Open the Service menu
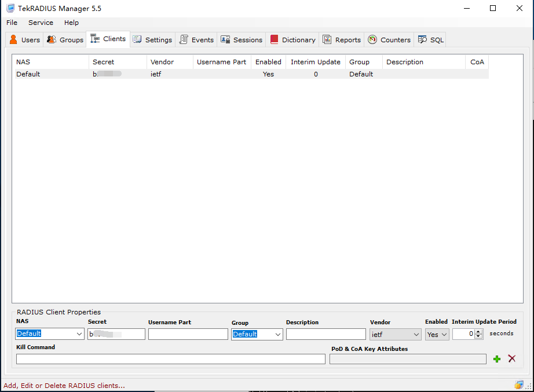 41,23
